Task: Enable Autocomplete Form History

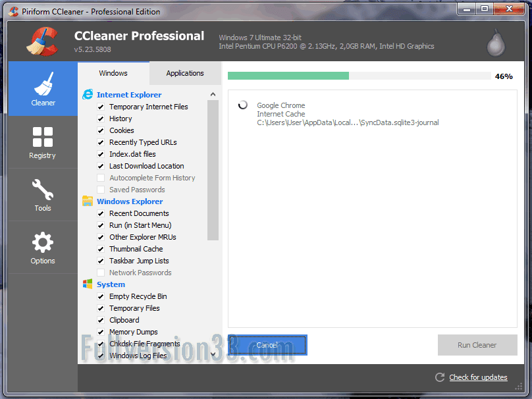Action: pos(101,178)
